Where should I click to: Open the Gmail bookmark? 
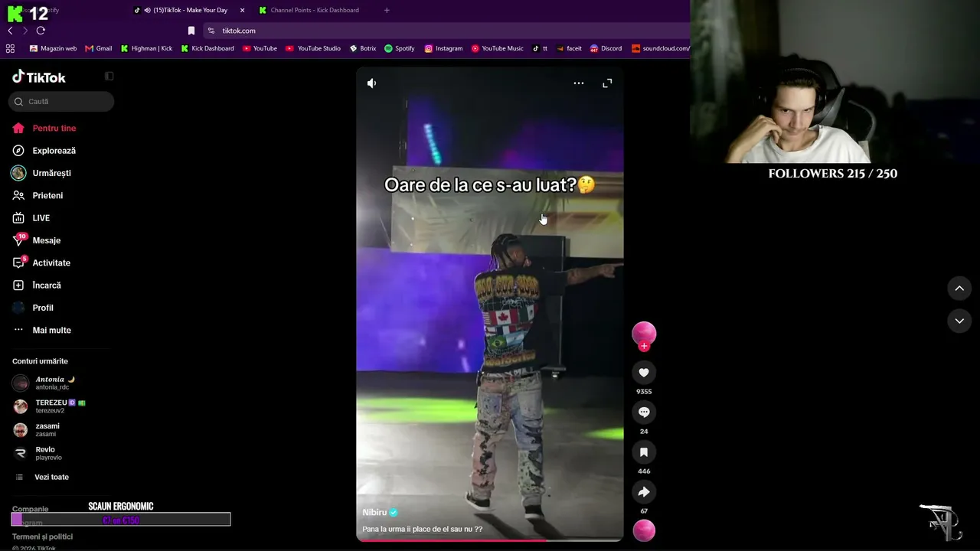click(99, 48)
